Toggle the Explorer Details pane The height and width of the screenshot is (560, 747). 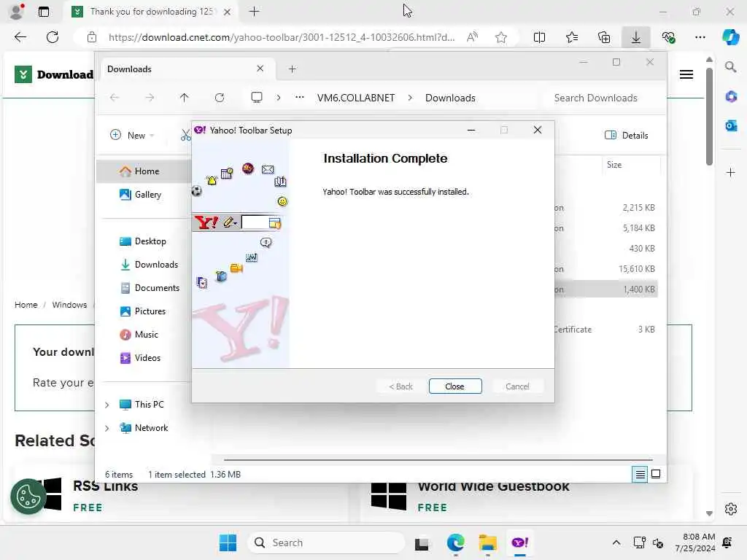[x=626, y=135]
